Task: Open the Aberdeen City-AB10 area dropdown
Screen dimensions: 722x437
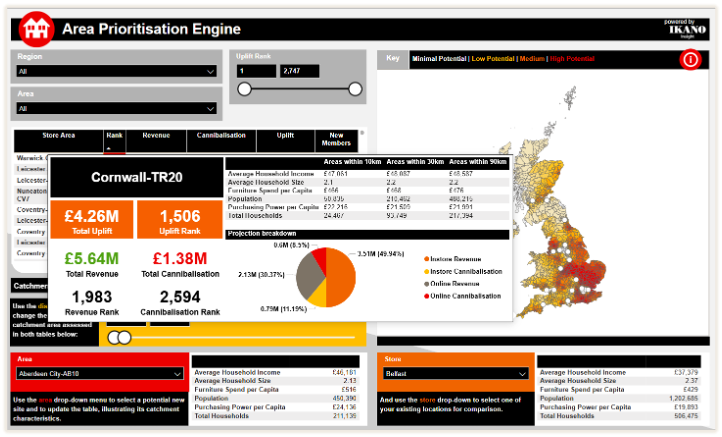Action: pos(100,373)
